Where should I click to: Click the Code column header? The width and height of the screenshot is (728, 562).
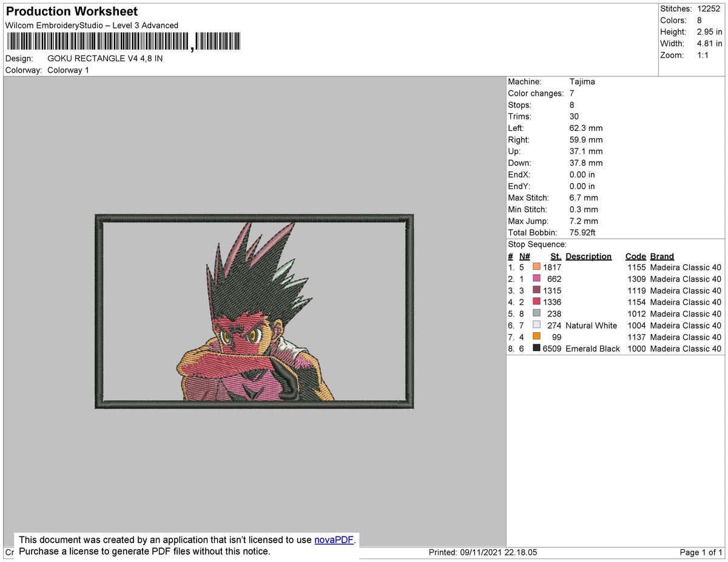pos(635,256)
